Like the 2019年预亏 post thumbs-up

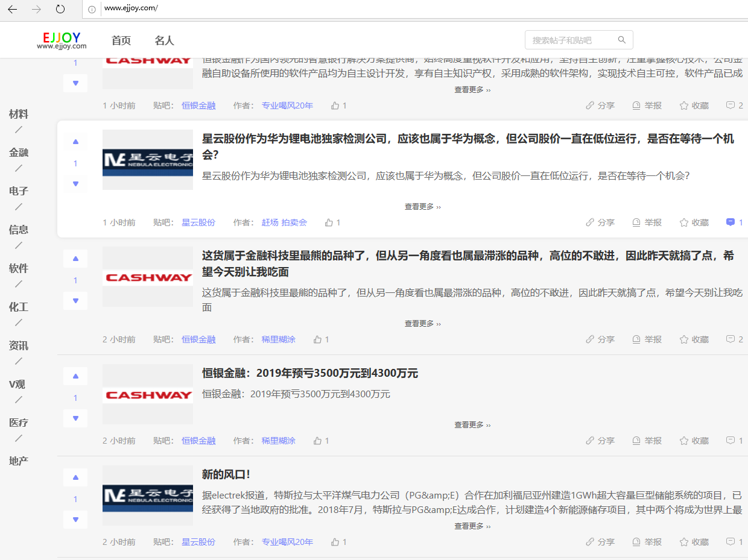click(x=321, y=441)
